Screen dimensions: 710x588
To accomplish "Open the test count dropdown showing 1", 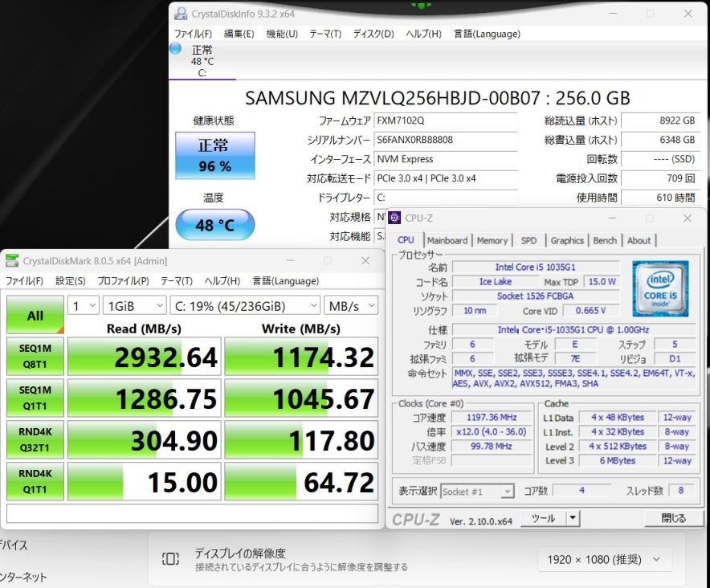I will pyautogui.click(x=84, y=306).
